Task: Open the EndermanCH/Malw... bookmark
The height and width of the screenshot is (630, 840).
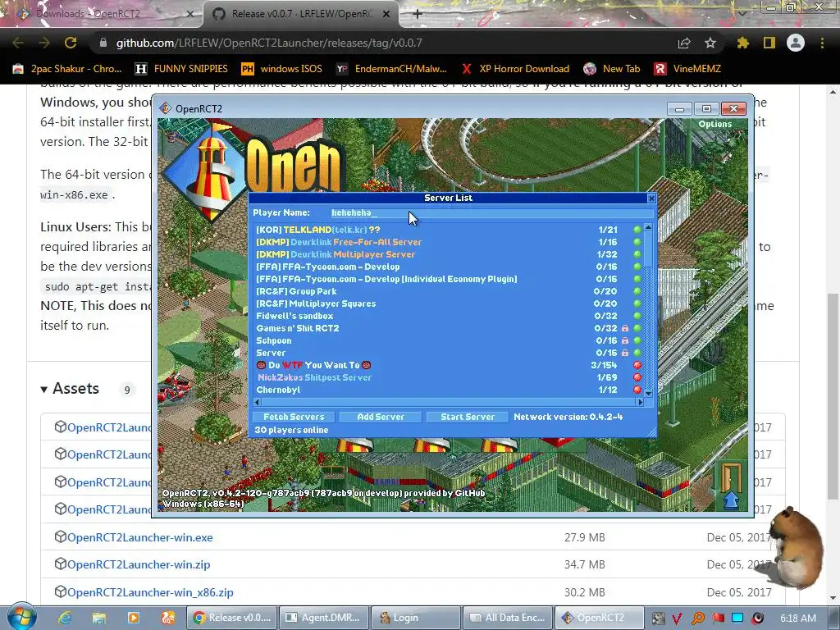Action: [x=391, y=69]
